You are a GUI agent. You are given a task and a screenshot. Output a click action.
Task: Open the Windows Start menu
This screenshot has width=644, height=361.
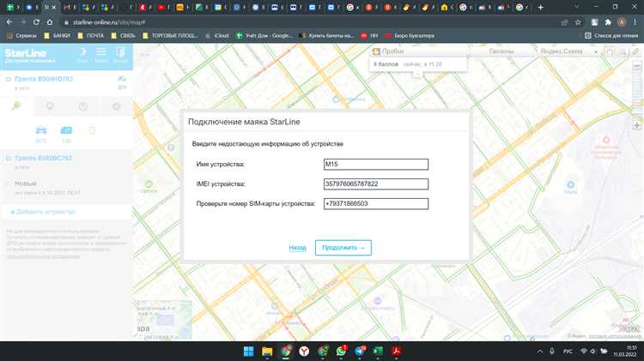coord(248,352)
